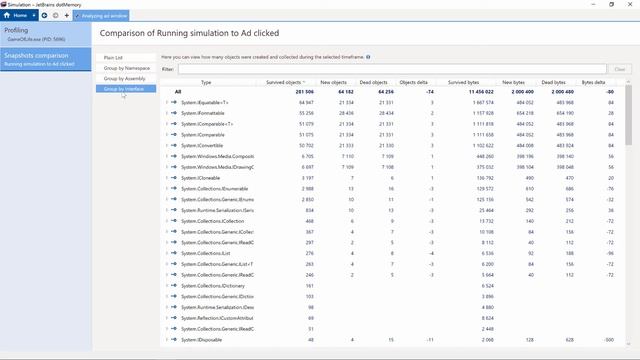
Task: Click the interface icon beside System.Collections.Generic.IColle
Action: [x=174, y=232]
